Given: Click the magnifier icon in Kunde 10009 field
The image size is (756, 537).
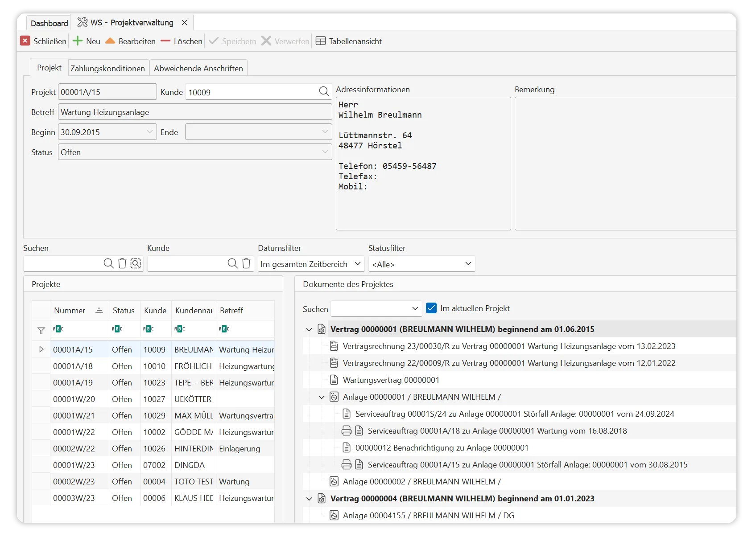Looking at the screenshot, I should click(x=324, y=92).
